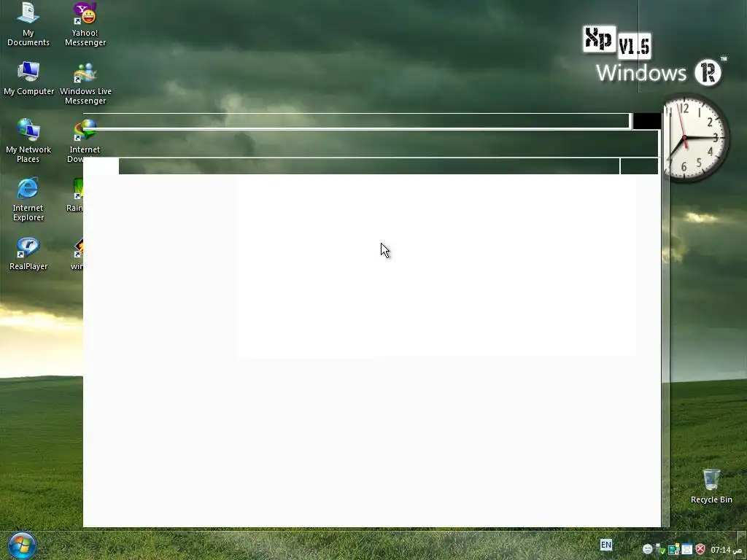
Task: Click the EN language bar indicator
Action: (x=606, y=545)
